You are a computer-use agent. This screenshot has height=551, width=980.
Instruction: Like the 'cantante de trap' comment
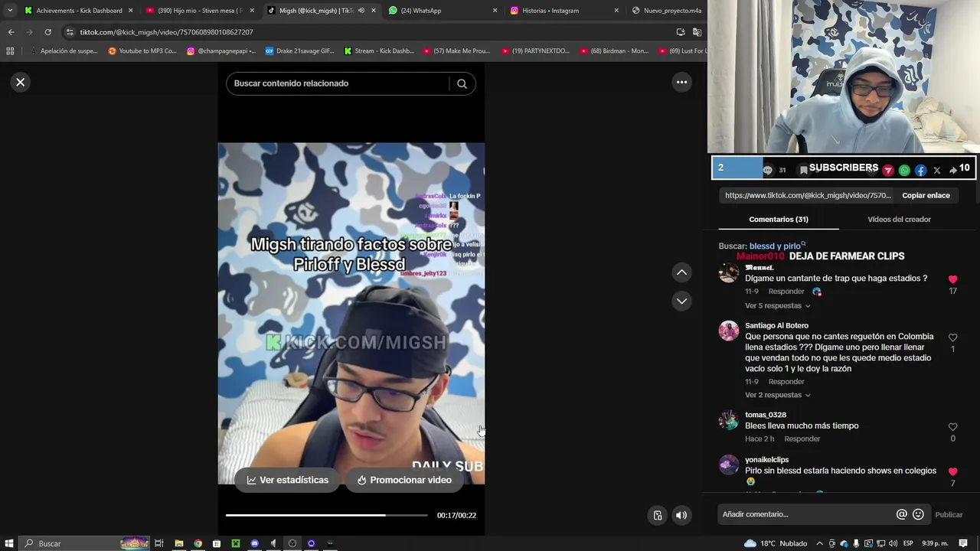tap(952, 279)
